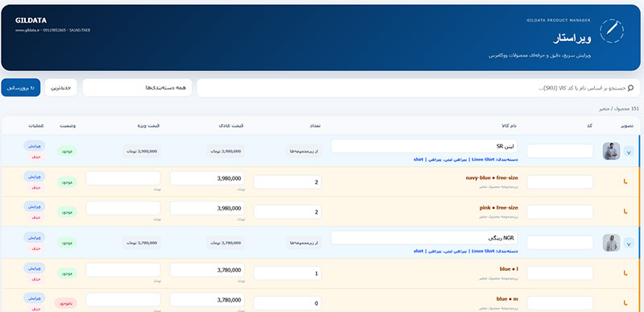The width and height of the screenshot is (644, 312).
Task: Click the special price field of pink free-size
Action: [123, 208]
